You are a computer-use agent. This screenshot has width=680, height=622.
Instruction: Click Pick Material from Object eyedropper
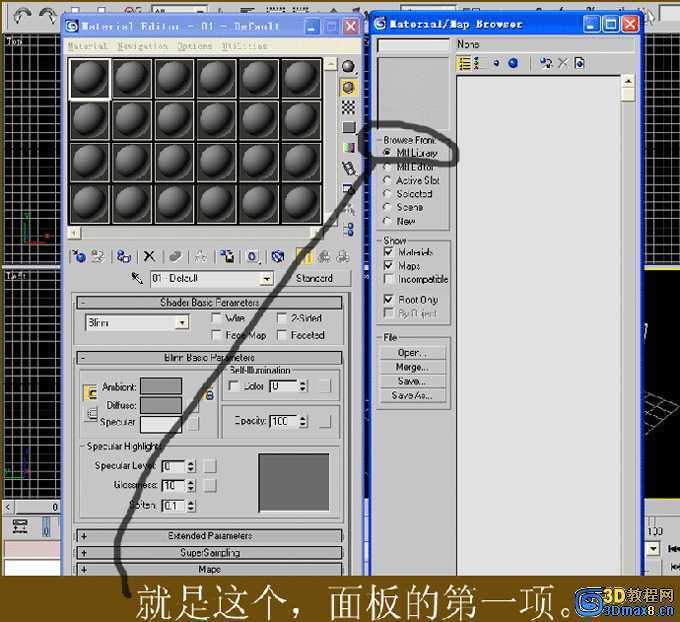click(x=137, y=278)
